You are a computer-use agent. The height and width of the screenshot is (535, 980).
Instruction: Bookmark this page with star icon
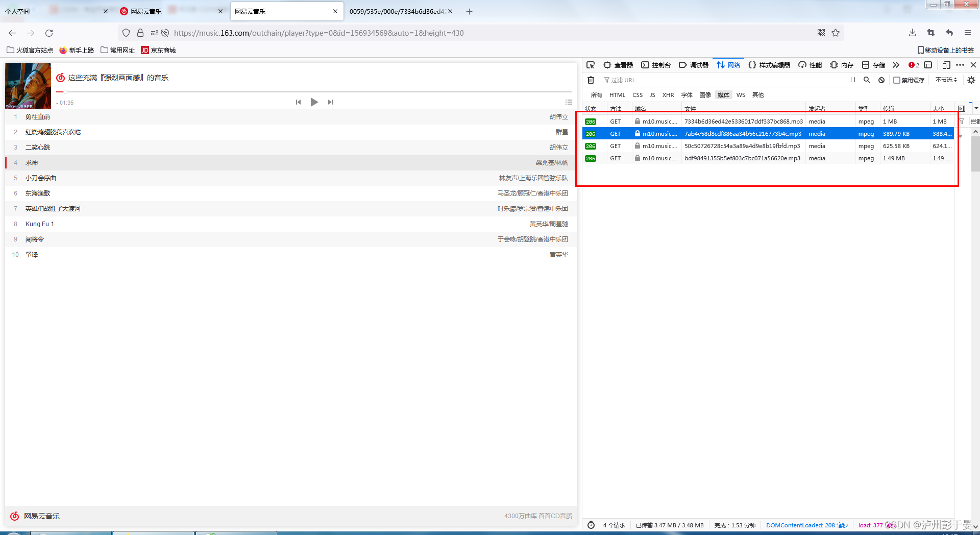pos(836,33)
